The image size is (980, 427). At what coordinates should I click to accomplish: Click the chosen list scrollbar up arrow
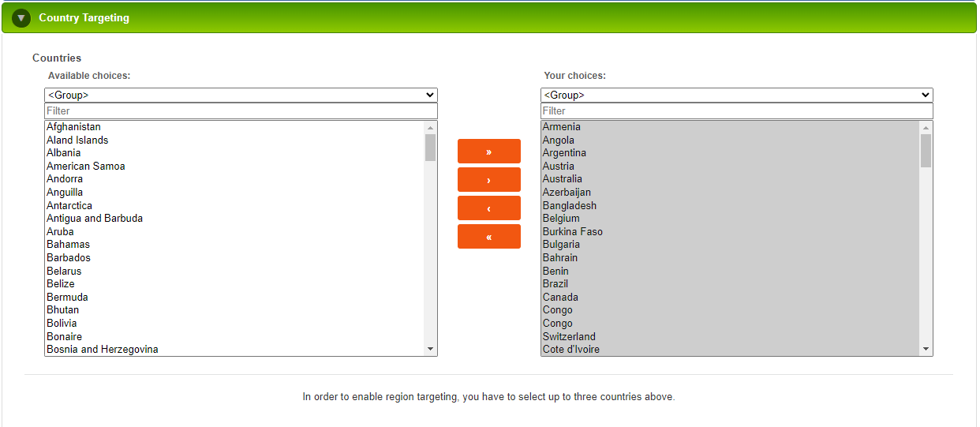926,127
